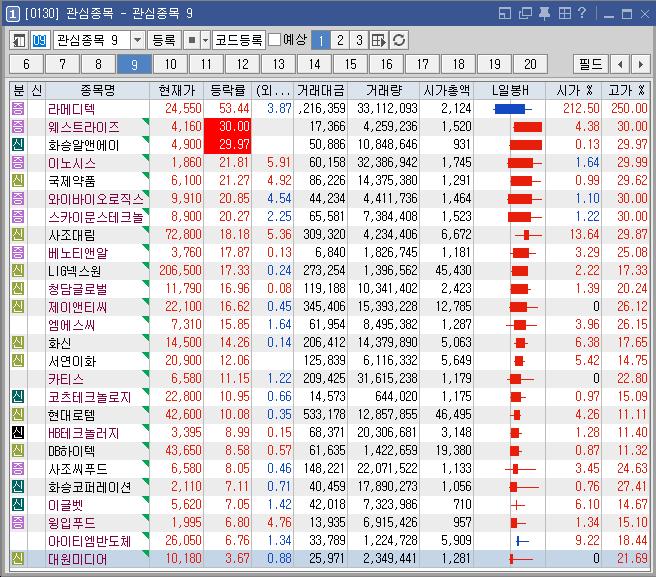Click the 증 badge on 윙입푸드 row
The height and width of the screenshot is (577, 656).
18,522
